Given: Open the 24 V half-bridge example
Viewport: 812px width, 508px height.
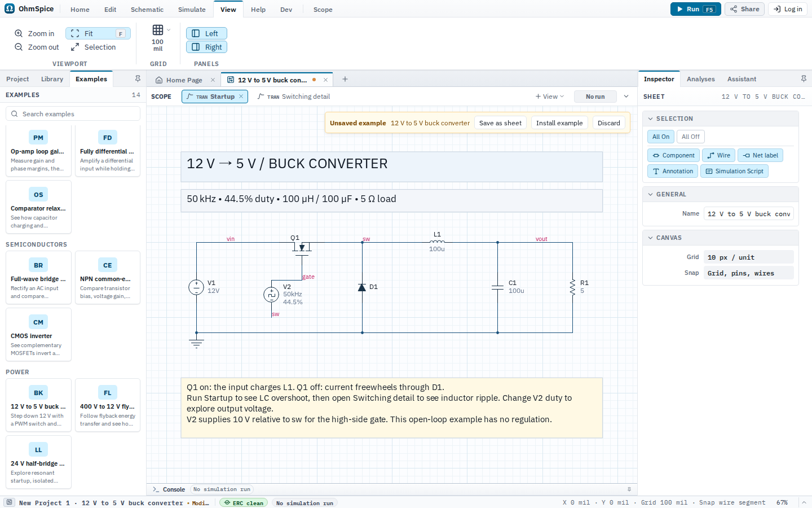Looking at the screenshot, I should pos(38,462).
